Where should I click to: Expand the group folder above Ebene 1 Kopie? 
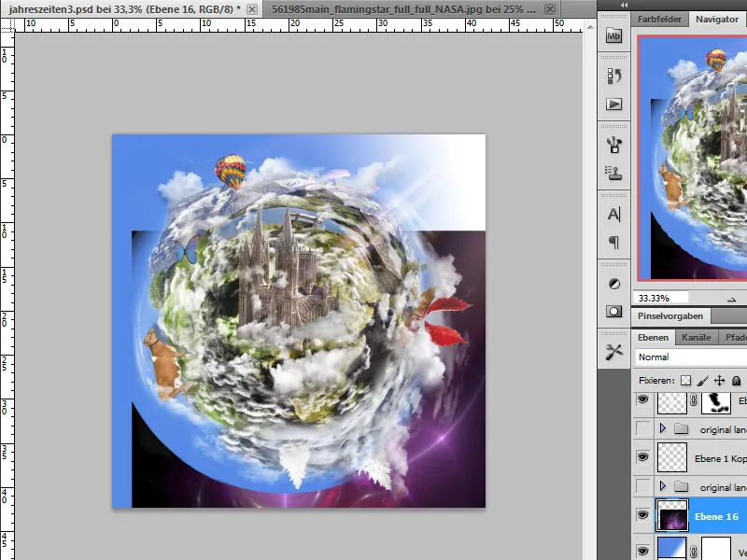(x=663, y=428)
